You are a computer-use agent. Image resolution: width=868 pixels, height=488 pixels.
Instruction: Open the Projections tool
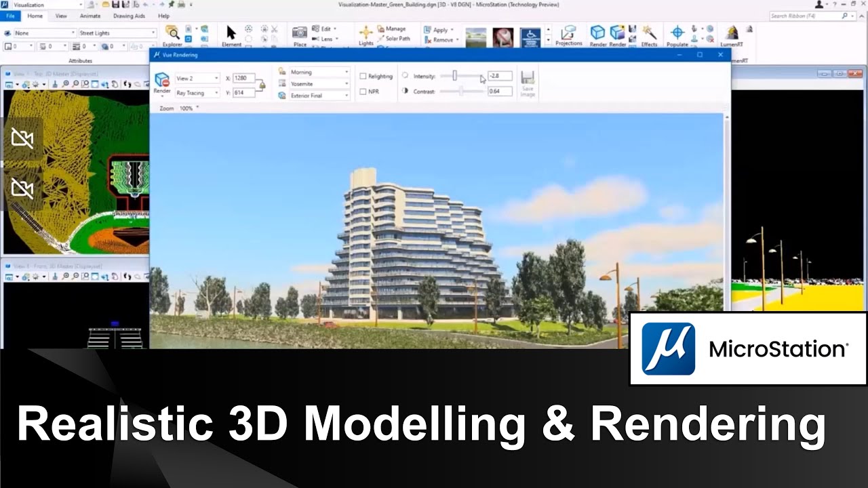tap(568, 35)
